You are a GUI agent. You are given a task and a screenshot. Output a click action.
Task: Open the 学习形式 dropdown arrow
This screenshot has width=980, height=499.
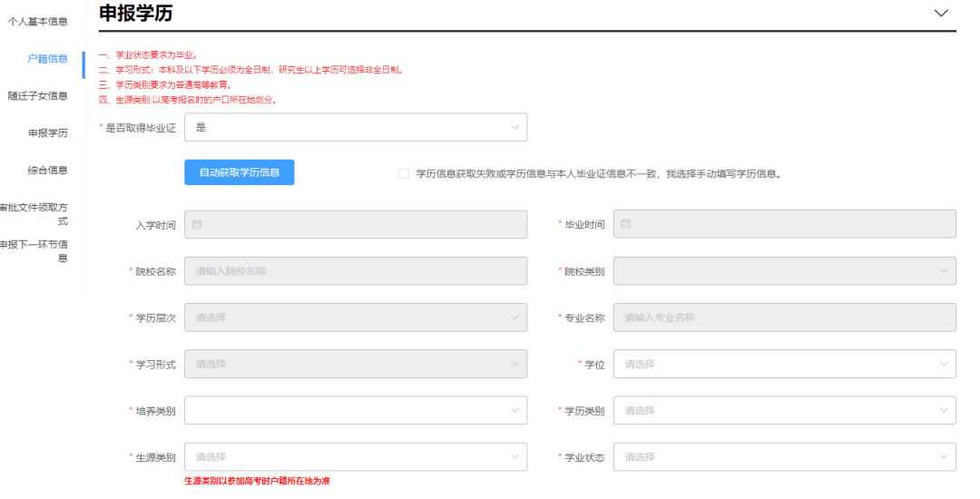(514, 364)
